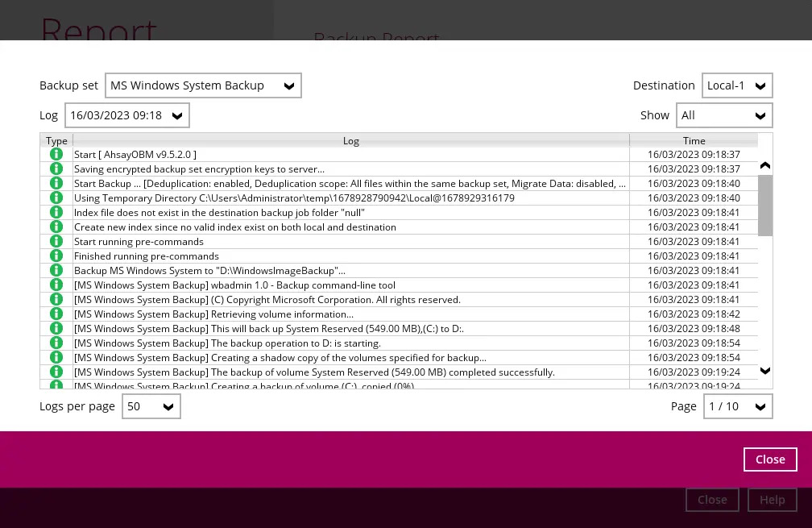
Task: Click info icon for 'Saving encrypted backup set' row
Action: point(56,168)
